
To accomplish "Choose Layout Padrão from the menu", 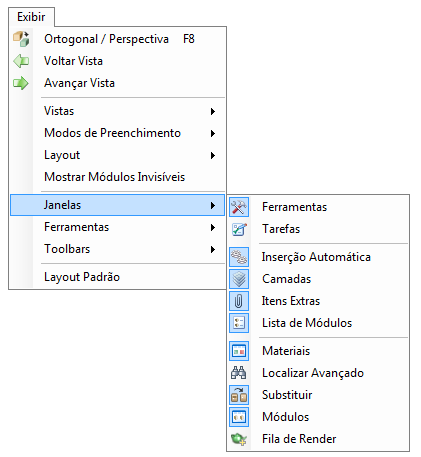I will point(117,277).
